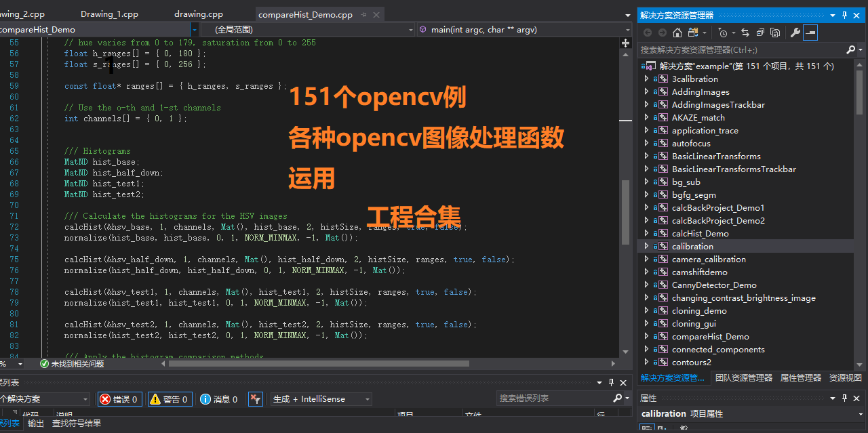Viewport: 868px width, 433px height.
Task: Open properties with the wrench icon
Action: coord(795,33)
